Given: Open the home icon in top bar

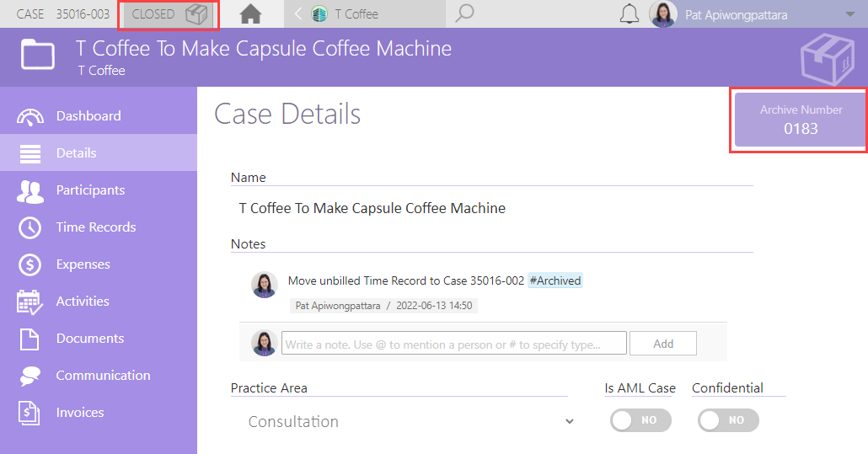Looking at the screenshot, I should click(250, 13).
